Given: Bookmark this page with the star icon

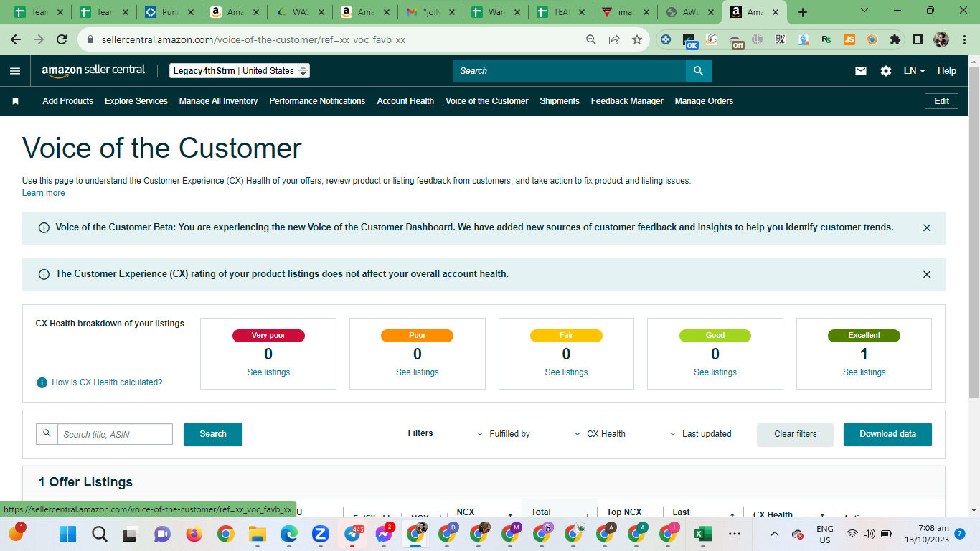Looking at the screenshot, I should tap(637, 40).
